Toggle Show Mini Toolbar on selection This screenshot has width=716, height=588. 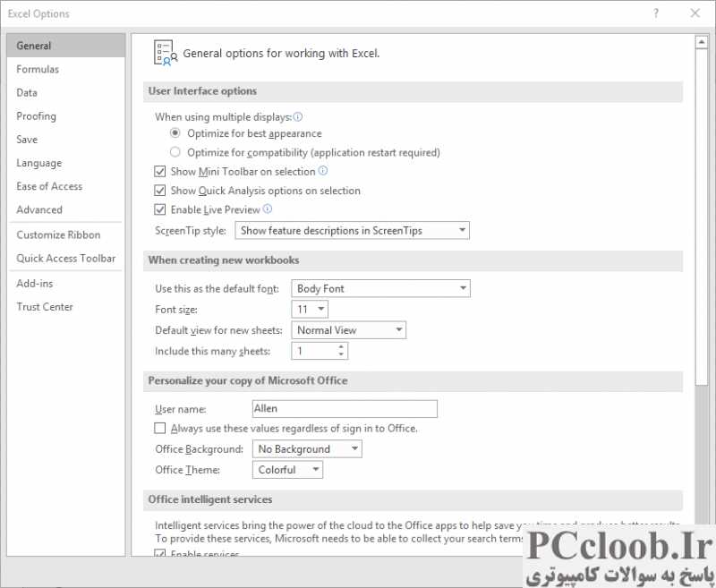point(160,172)
